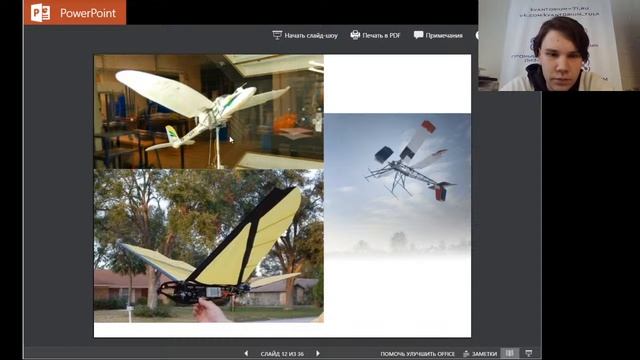Start slideshow via Начать слайд-шоу
The image size is (640, 360).
305,36
